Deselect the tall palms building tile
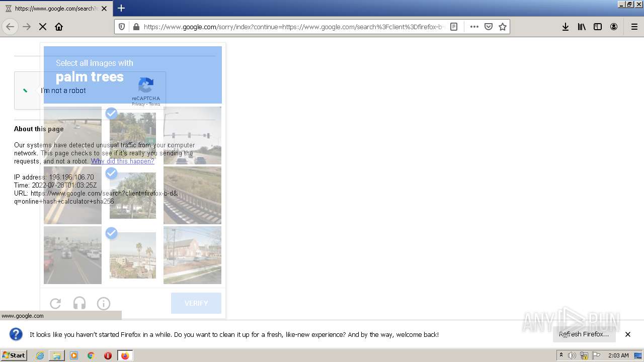 pyautogui.click(x=133, y=255)
